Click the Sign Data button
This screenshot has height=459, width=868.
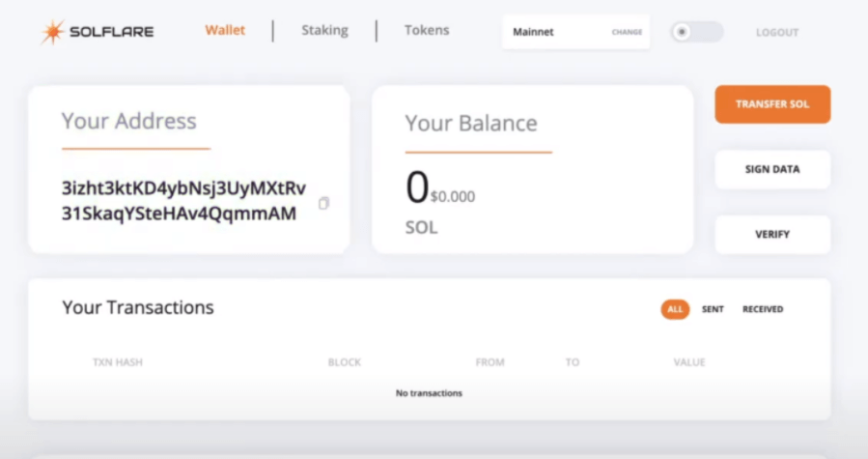pos(772,169)
